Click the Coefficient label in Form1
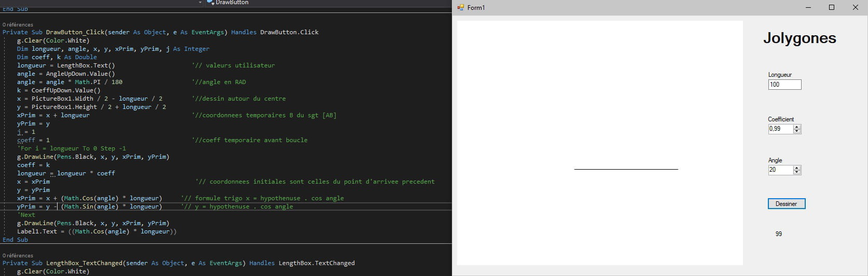Viewport: 868px width, 276px height. point(781,119)
